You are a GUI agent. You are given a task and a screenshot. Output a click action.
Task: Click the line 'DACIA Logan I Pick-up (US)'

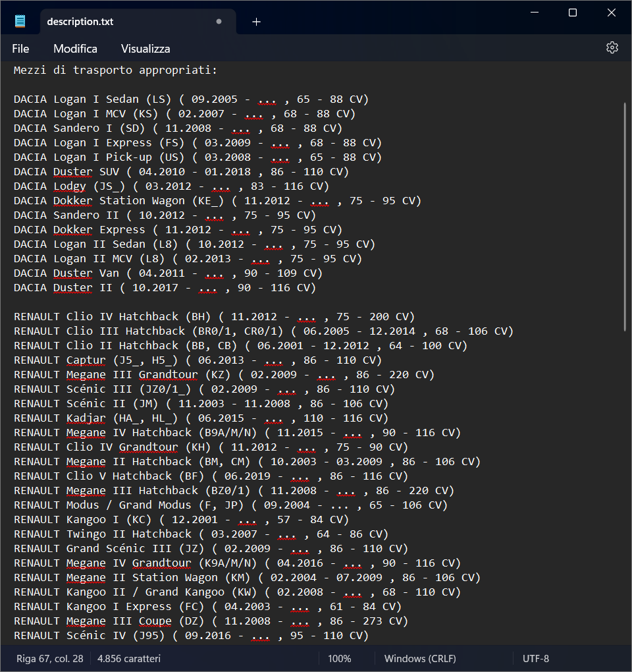(197, 157)
